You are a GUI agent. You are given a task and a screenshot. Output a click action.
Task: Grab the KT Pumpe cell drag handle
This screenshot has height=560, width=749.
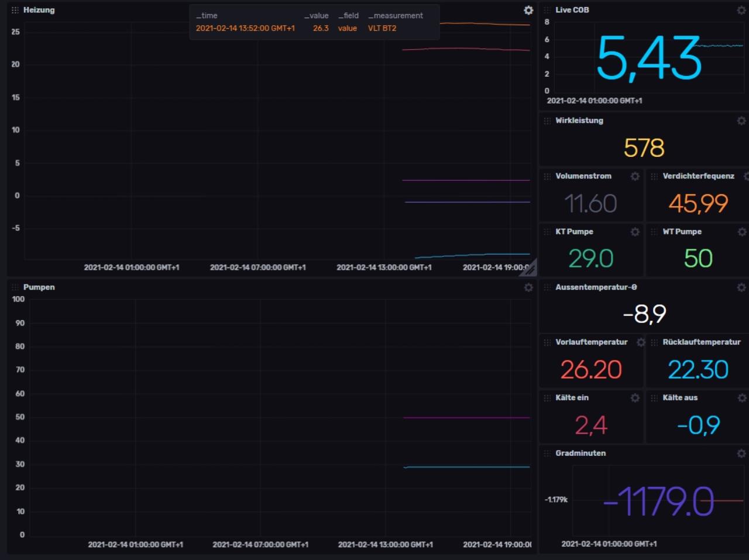click(x=547, y=232)
